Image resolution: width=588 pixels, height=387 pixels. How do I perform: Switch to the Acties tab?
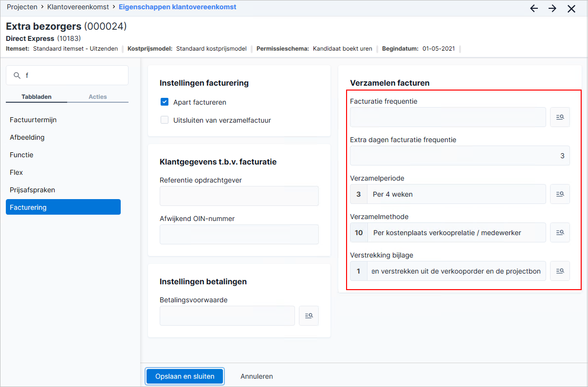[98, 96]
